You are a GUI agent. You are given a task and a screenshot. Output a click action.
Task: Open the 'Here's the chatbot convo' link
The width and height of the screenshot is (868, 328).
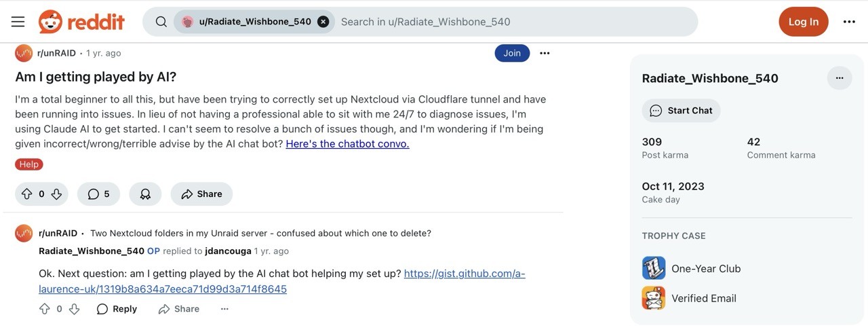[x=347, y=144]
